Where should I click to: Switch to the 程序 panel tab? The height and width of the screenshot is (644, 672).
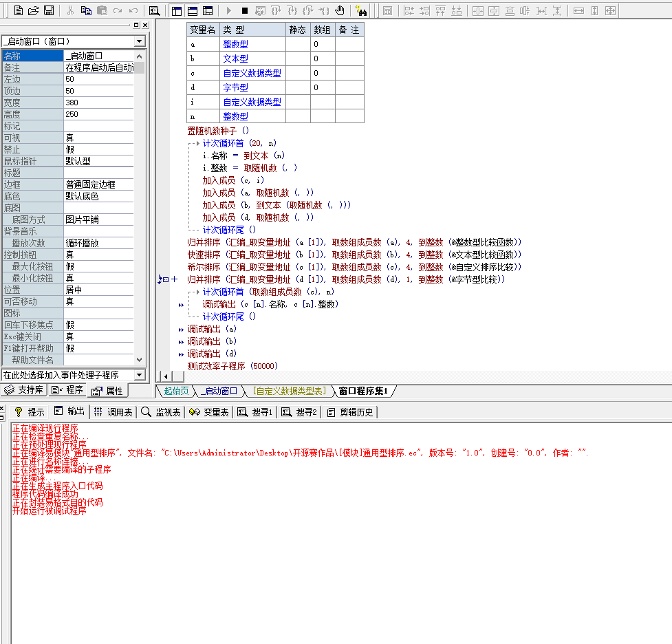pos(67,389)
